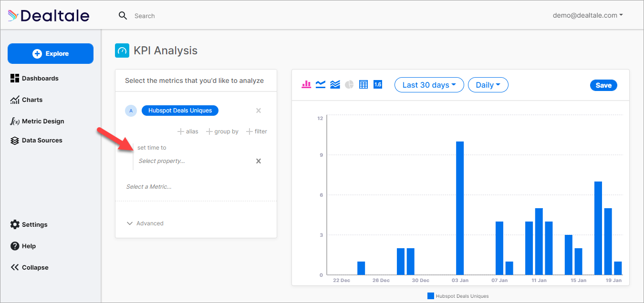Open Settings in the sidebar
The height and width of the screenshot is (303, 644).
tap(29, 224)
